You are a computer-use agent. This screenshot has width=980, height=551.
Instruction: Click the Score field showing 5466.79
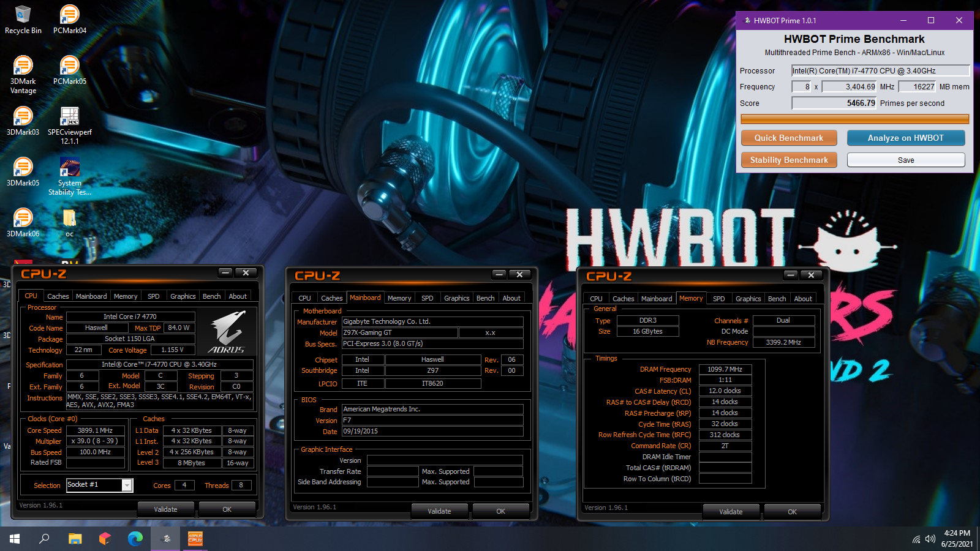click(834, 103)
